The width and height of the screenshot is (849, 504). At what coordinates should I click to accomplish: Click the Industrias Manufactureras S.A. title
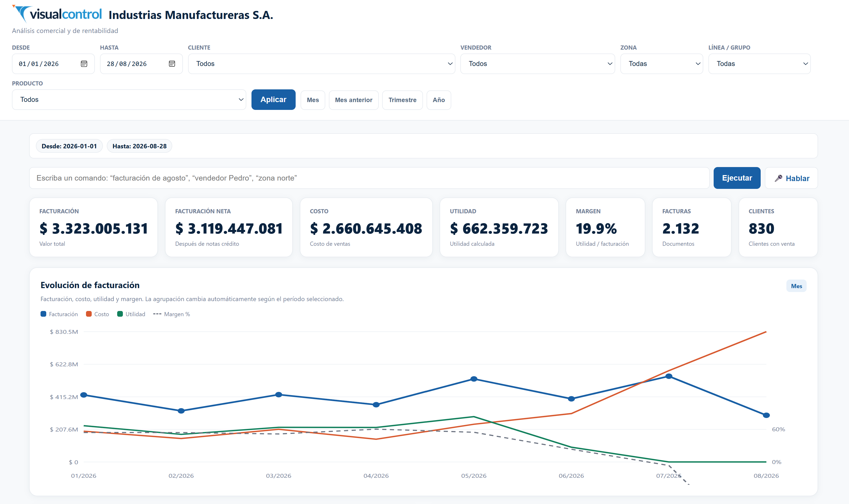[x=191, y=15]
